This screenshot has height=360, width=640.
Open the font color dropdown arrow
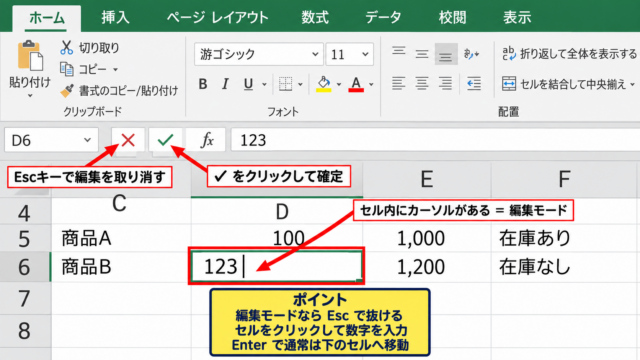click(371, 84)
